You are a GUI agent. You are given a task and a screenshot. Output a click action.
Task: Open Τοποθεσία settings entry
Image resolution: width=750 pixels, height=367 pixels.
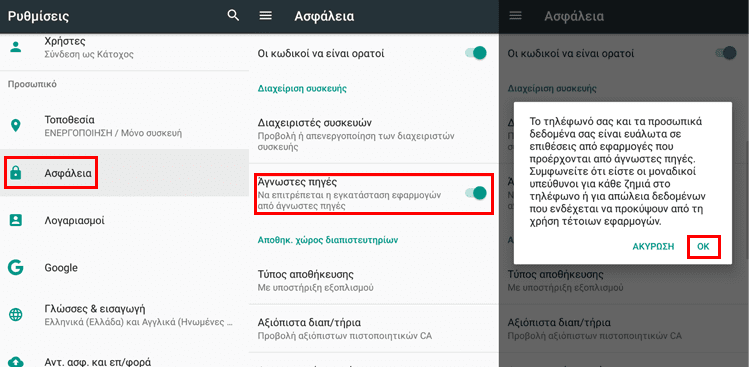pyautogui.click(x=124, y=125)
